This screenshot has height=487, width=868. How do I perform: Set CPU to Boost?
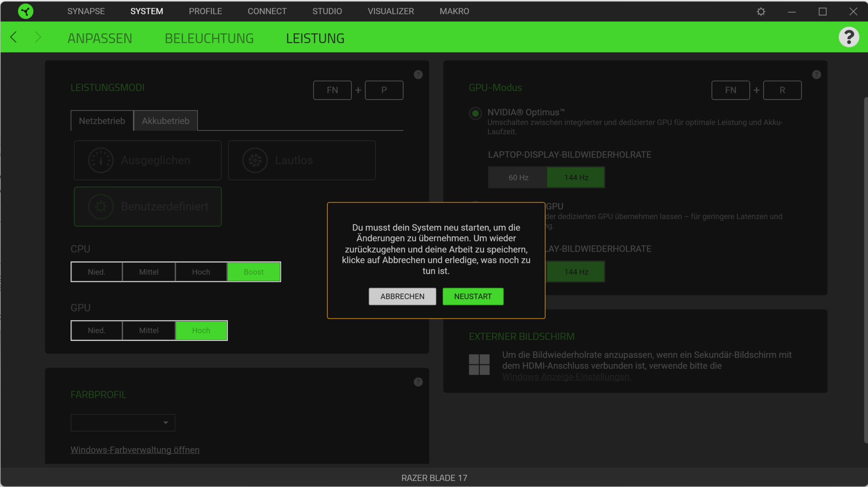tap(253, 272)
